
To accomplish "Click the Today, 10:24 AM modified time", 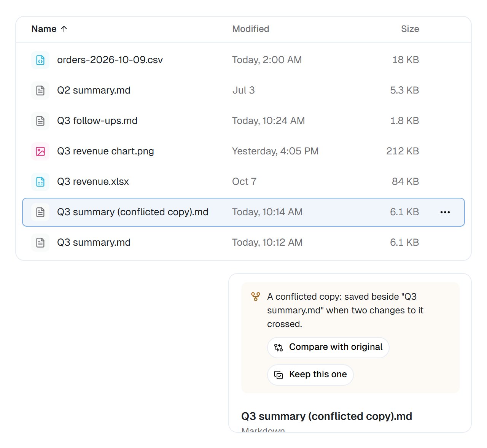I will 269,121.
